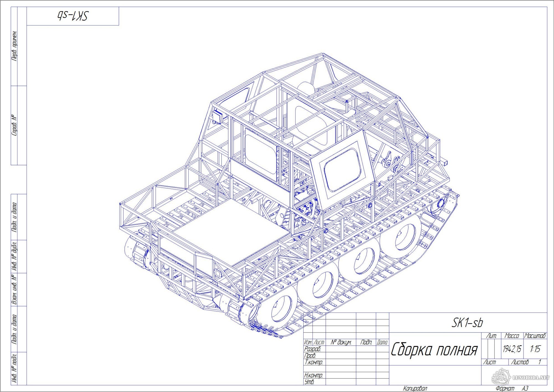
Task: Click the LUNOHODA.NET watermark logo icon
Action: 501,377
